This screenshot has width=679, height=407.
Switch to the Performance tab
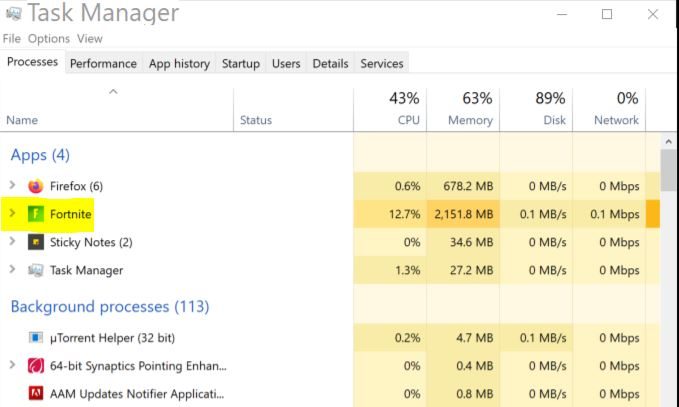pyautogui.click(x=103, y=63)
